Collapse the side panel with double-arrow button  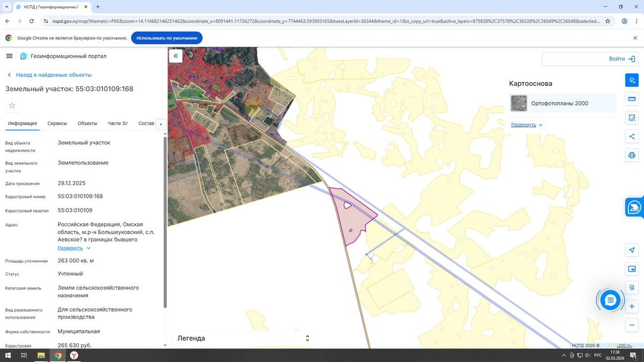175,56
